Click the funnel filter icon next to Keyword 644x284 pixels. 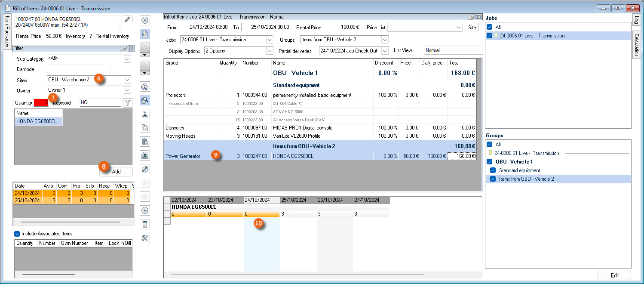point(128,103)
